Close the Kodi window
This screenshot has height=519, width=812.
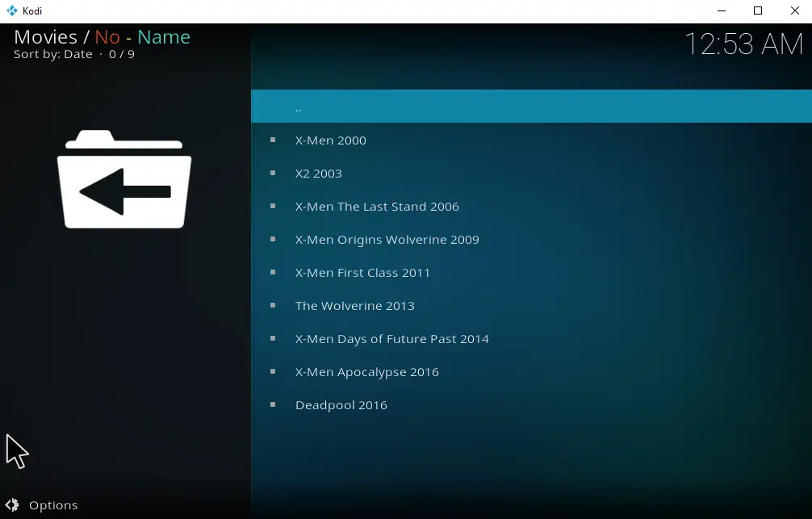pyautogui.click(x=794, y=10)
